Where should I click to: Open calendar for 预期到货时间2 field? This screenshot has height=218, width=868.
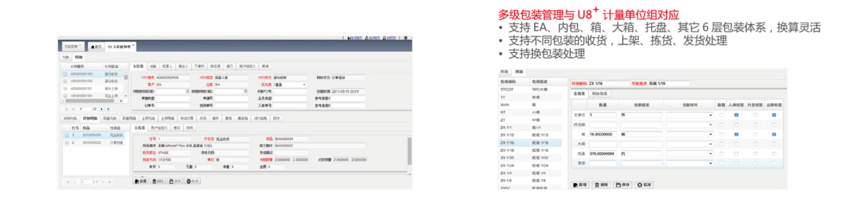(x=246, y=91)
